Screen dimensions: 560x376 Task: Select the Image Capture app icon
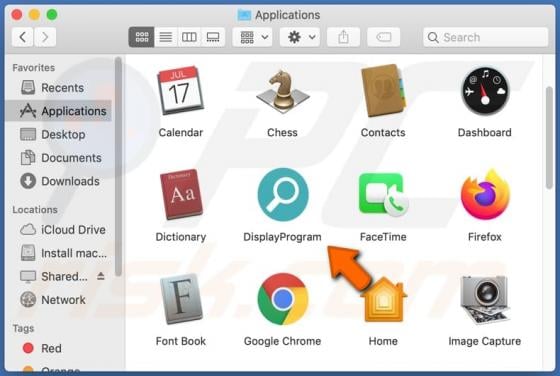[x=485, y=299]
